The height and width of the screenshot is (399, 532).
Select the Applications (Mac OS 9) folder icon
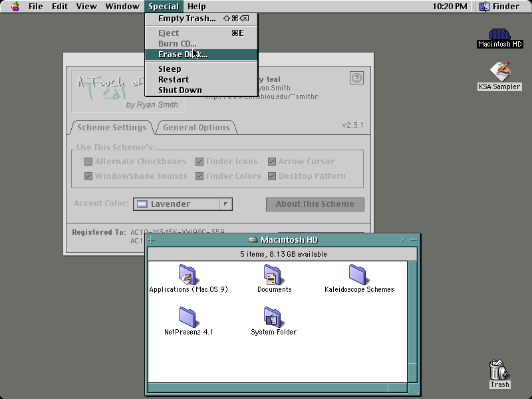point(188,274)
